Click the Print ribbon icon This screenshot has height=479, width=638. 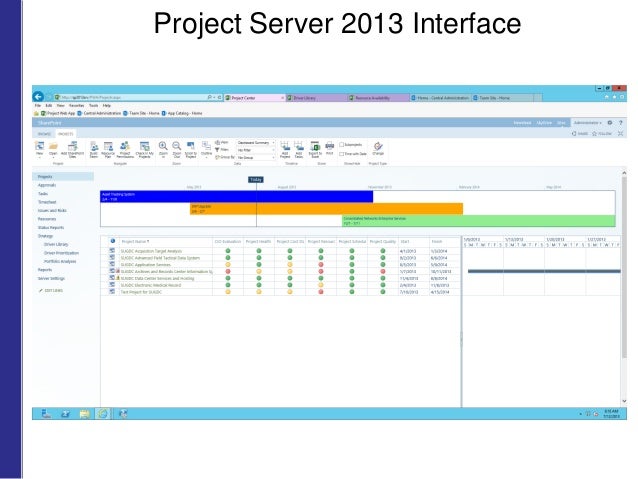tap(330, 148)
